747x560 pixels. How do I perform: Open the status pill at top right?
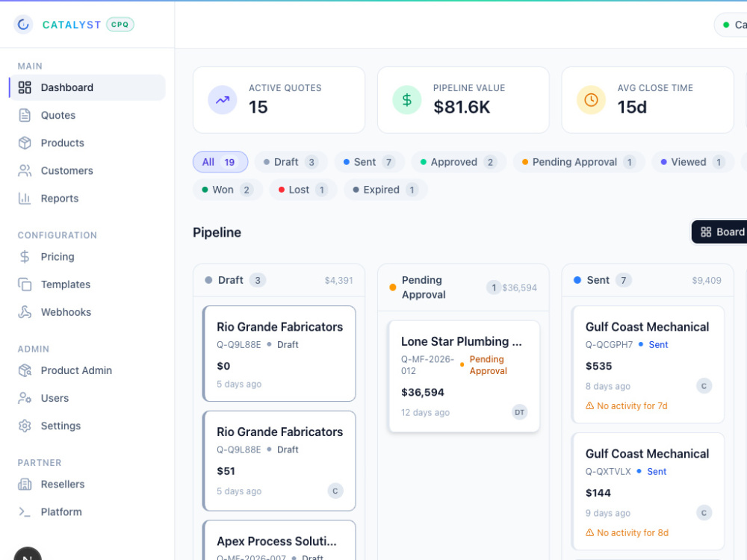pos(731,25)
